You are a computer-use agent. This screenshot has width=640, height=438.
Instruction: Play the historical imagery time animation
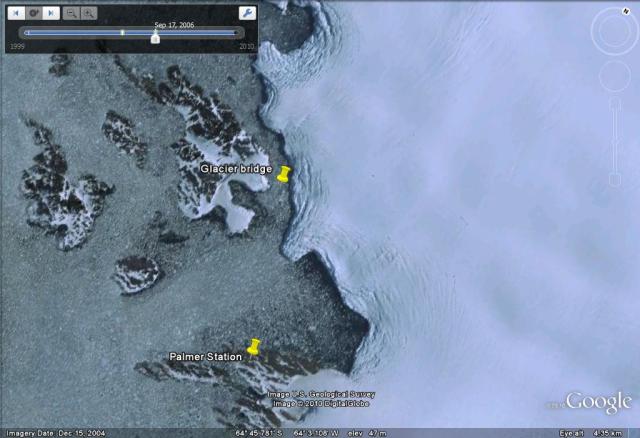[35, 13]
